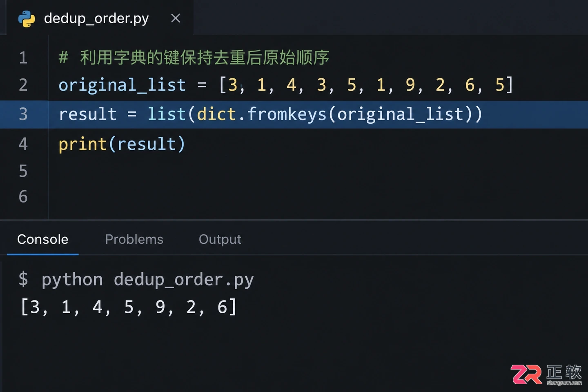This screenshot has width=588, height=392.
Task: Click the 'python dedup_order.py' console command
Action: tap(147, 280)
